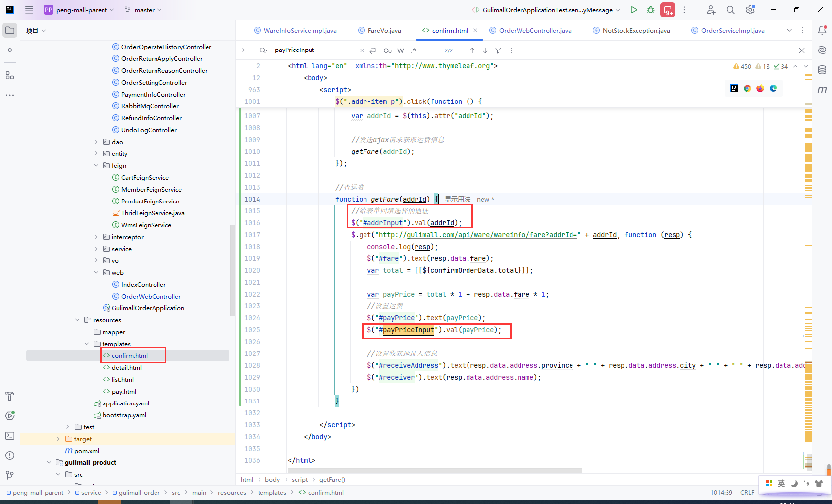Viewport: 832px width, 504px height.
Task: Toggle Match Case in search bar
Action: pyautogui.click(x=388, y=50)
